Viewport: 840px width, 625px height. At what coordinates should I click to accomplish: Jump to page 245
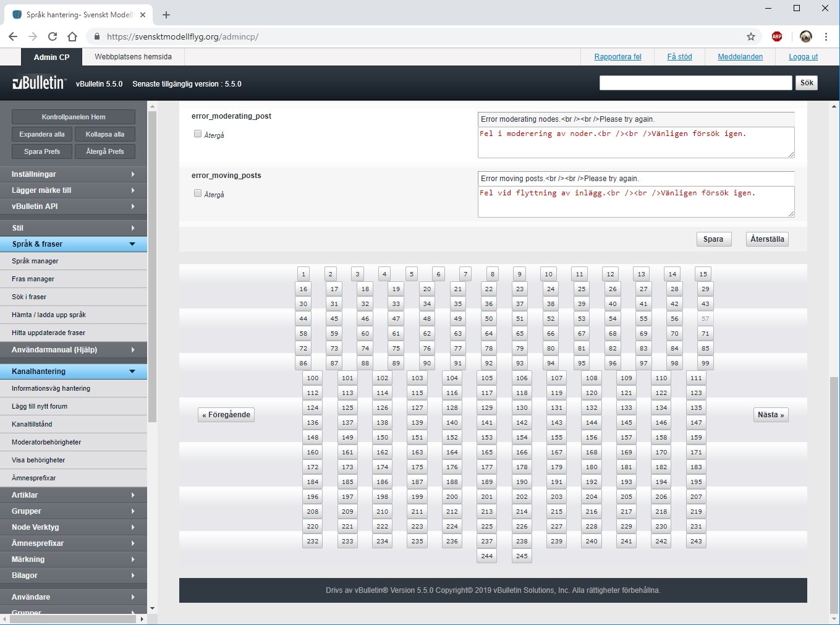pos(522,556)
